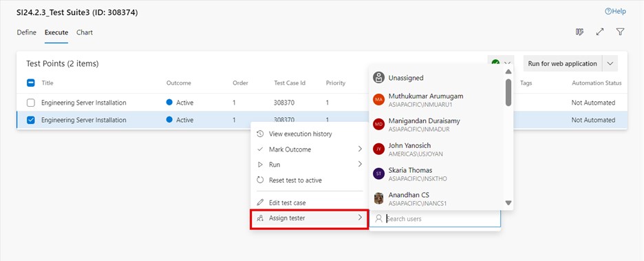Toggle full screen expand icon

[600, 32]
